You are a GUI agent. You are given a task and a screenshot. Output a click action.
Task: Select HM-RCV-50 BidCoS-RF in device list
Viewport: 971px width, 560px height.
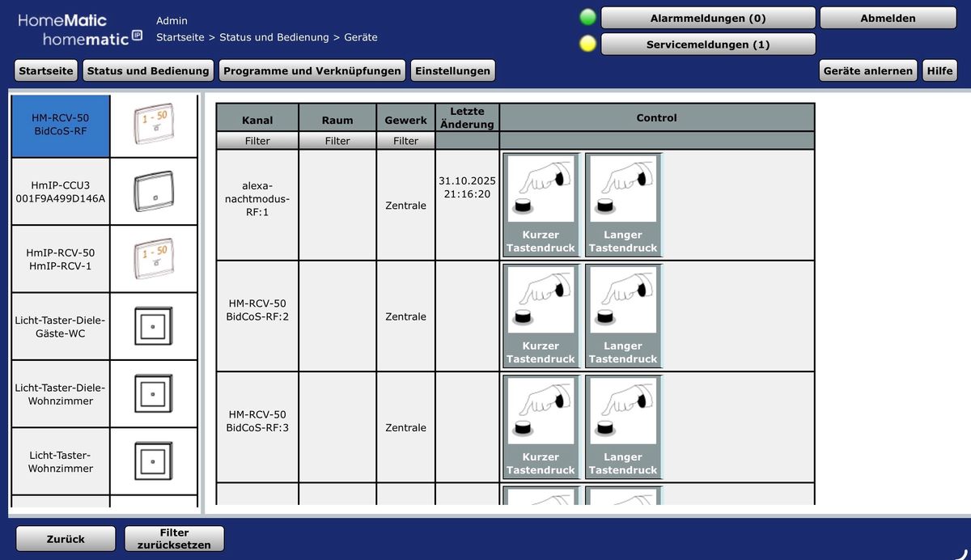(x=61, y=125)
